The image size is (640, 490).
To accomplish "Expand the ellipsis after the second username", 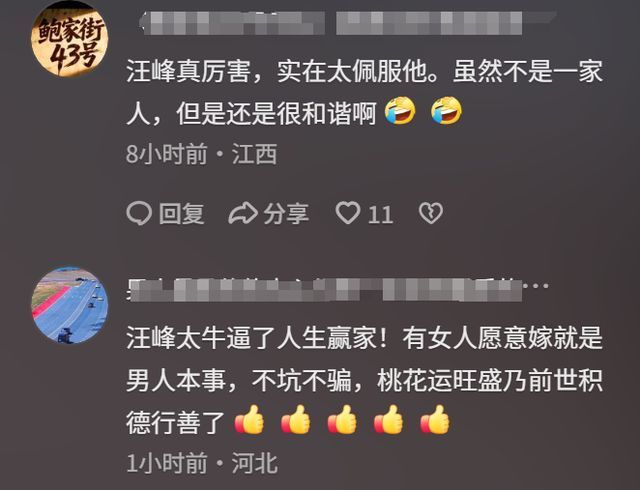I will click(x=538, y=286).
